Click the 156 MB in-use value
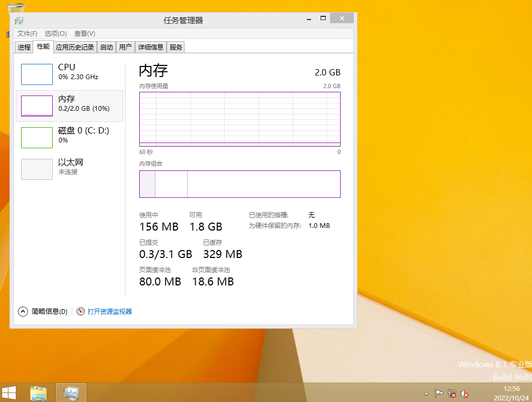Image resolution: width=532 pixels, height=402 pixels. (159, 227)
